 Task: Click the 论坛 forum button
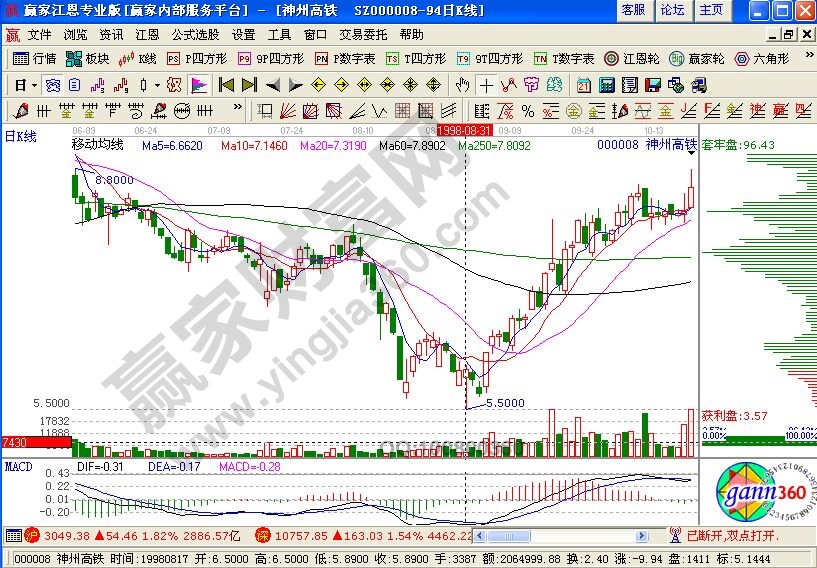[x=672, y=10]
